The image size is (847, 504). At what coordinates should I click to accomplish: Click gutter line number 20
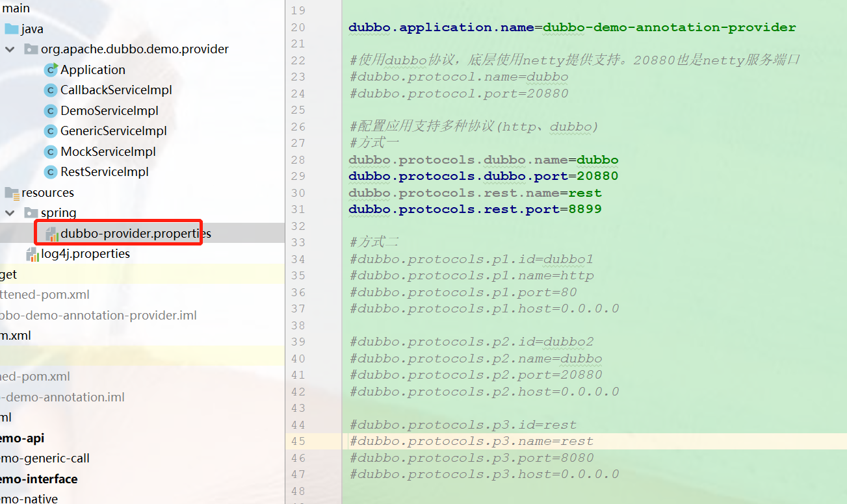tap(298, 27)
